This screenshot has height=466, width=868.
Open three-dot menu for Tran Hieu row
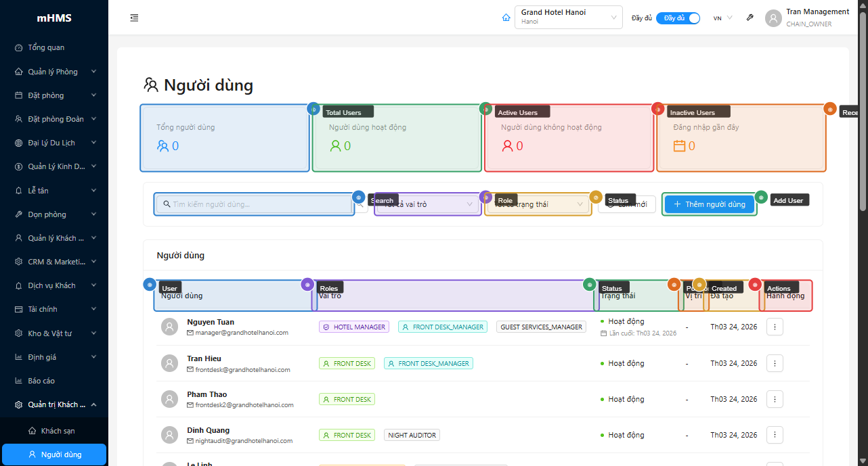point(775,363)
